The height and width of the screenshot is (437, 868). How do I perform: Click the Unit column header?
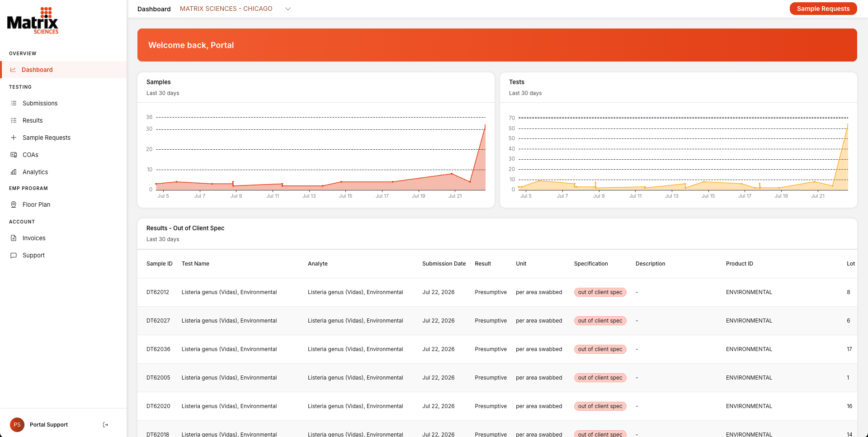(521, 264)
